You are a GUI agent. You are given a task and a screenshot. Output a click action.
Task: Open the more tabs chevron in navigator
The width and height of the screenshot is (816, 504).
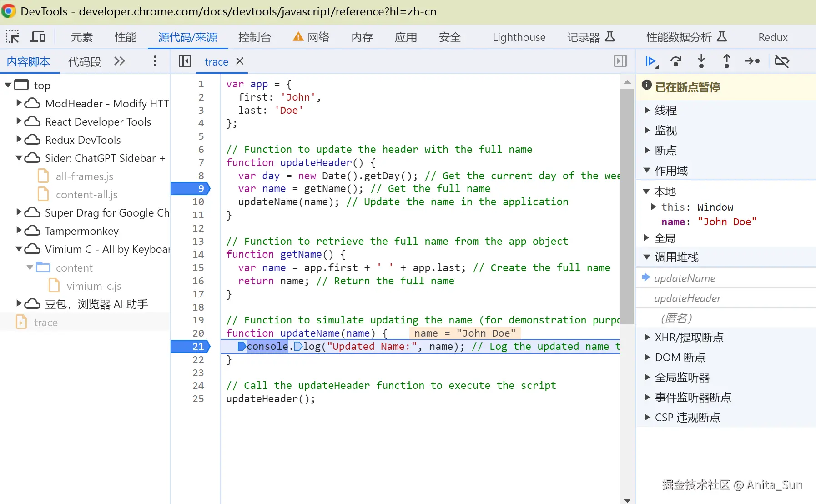[x=119, y=61]
